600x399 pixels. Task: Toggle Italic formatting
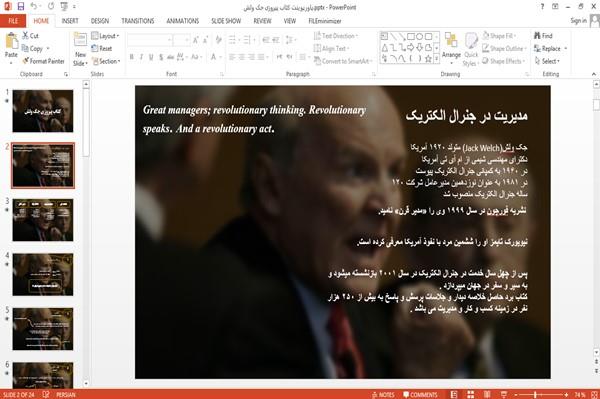click(141, 57)
